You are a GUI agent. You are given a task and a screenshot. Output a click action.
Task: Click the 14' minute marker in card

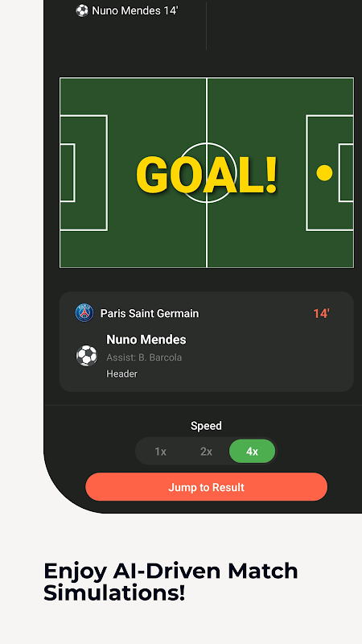(321, 314)
